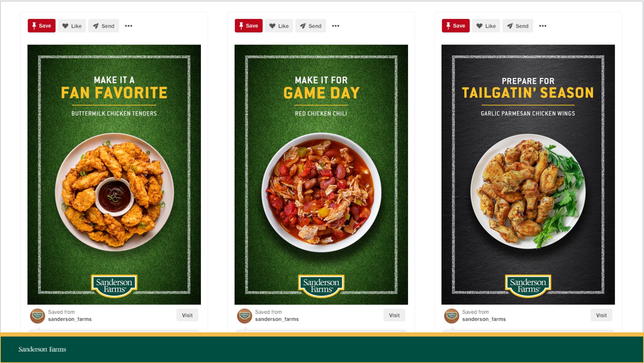The image size is (644, 363).
Task: Save the Game Day chili pin
Action: point(249,26)
